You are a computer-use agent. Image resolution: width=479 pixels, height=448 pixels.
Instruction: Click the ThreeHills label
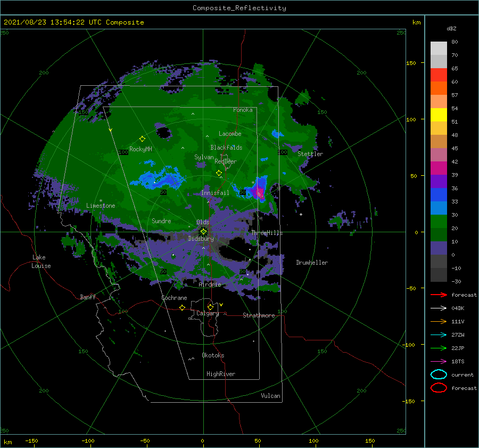click(267, 233)
